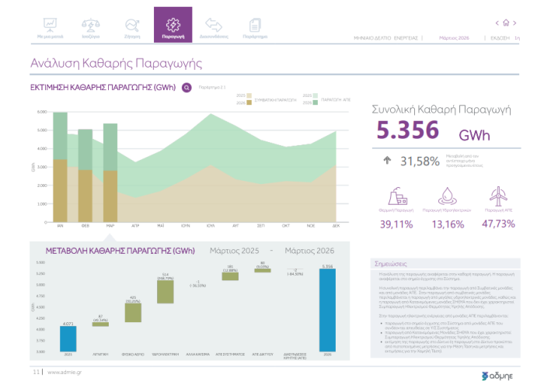Select the Παραγωγή production tab
544x392 pixels.
coord(173,26)
